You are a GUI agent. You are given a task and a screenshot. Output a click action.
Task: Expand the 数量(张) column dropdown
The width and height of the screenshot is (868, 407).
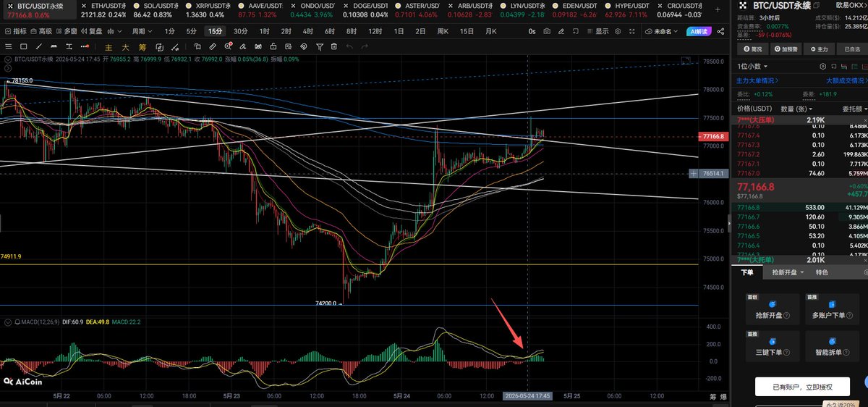(796, 108)
